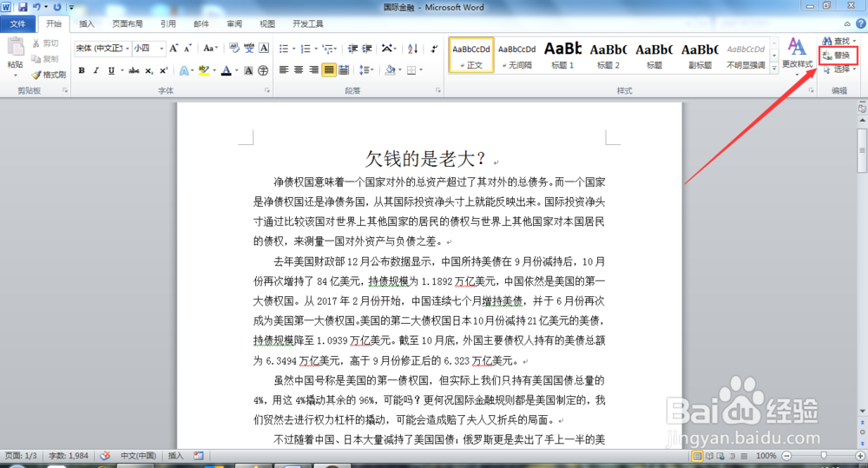868x468 pixels.
Task: Click the 字数: 1,984 word count
Action: pos(69,456)
